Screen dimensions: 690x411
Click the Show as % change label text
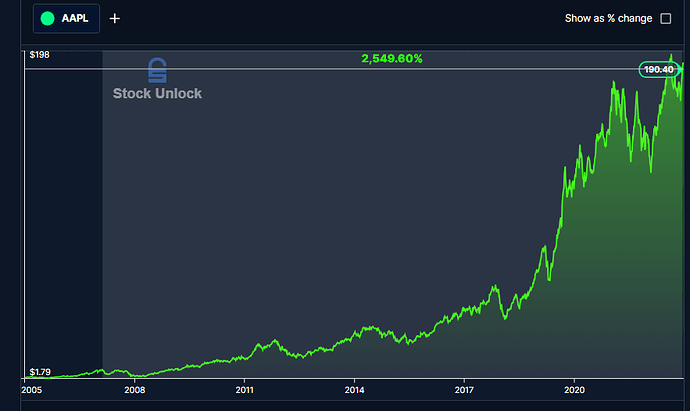(608, 18)
